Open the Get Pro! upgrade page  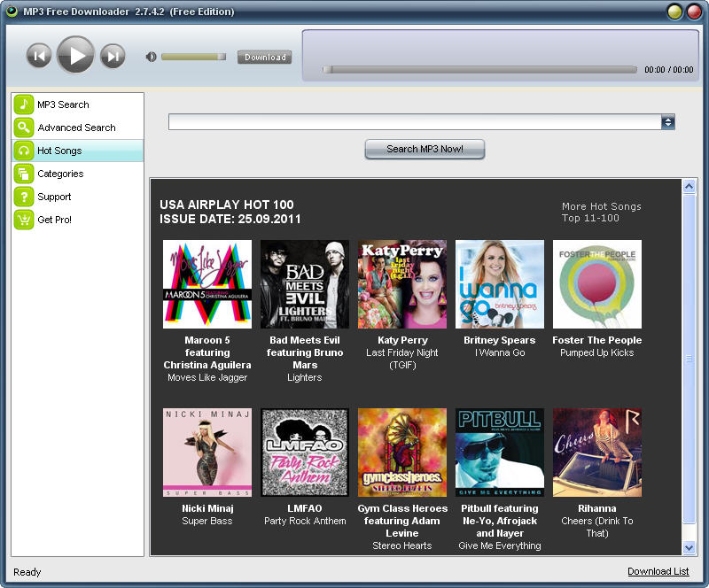(x=77, y=220)
